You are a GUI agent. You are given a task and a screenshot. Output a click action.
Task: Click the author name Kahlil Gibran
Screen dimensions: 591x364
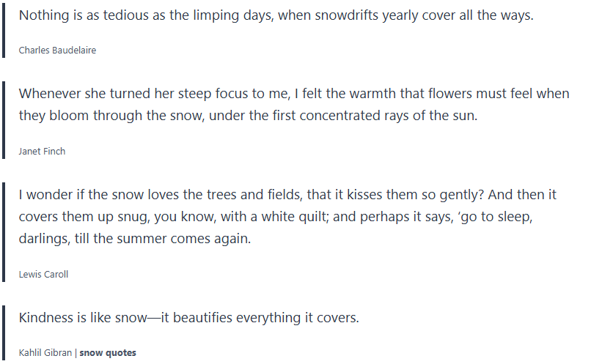(45, 352)
